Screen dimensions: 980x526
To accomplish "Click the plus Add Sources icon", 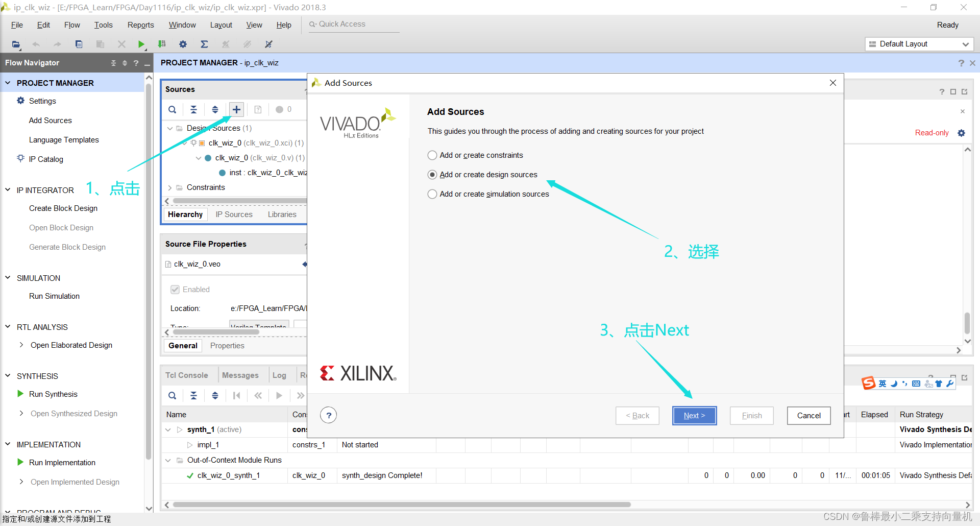I will (236, 109).
